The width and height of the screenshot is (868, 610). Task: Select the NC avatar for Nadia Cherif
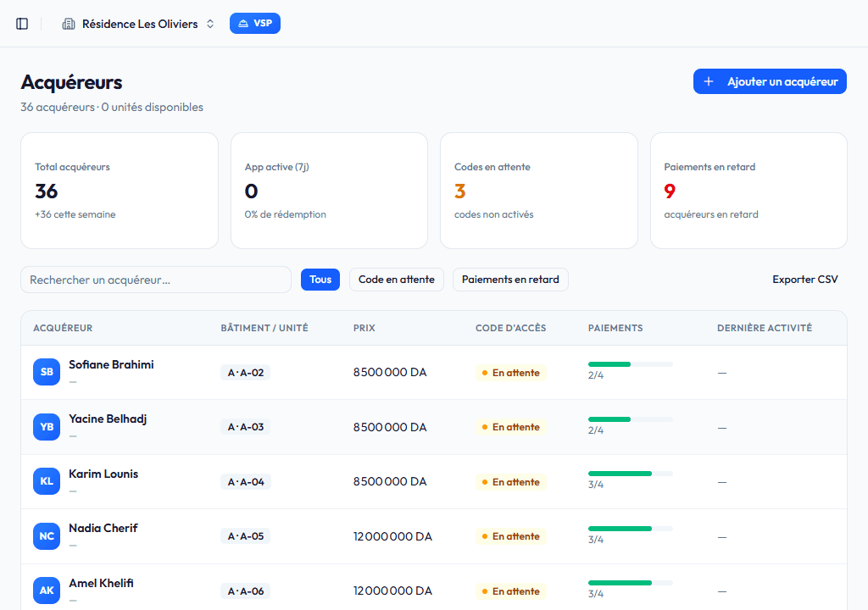47,535
